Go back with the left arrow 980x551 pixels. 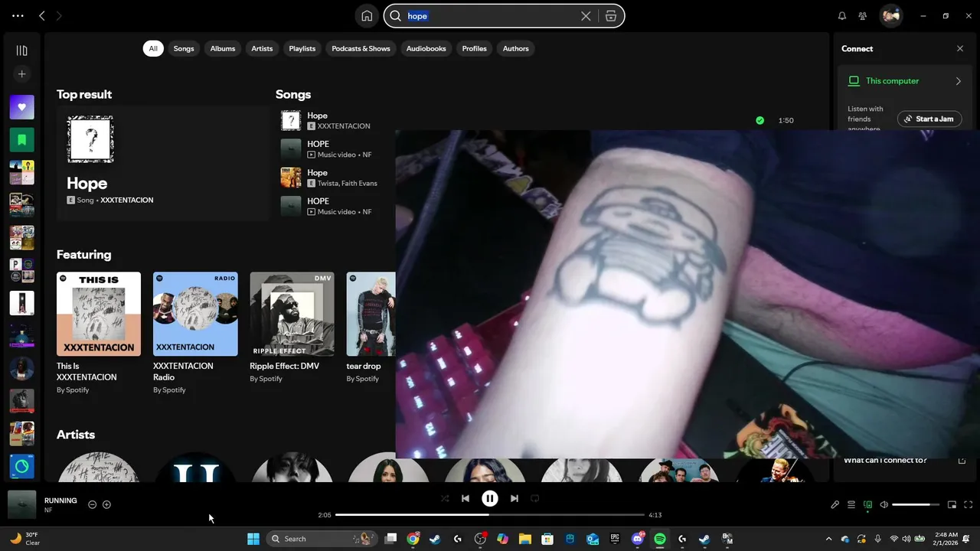click(42, 16)
